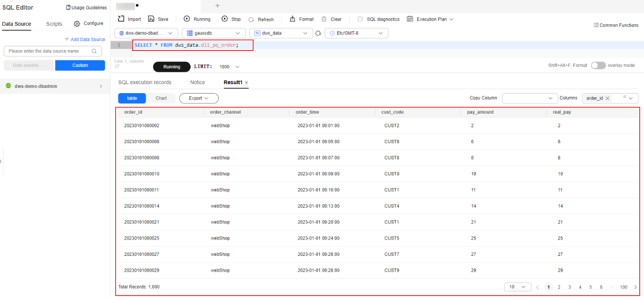Add a new editor tab with plus
644x297 pixels.
[x=217, y=5]
